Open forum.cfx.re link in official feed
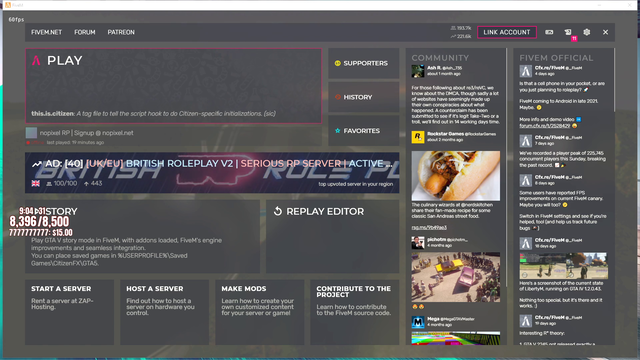The height and width of the screenshot is (360, 640). 544,126
